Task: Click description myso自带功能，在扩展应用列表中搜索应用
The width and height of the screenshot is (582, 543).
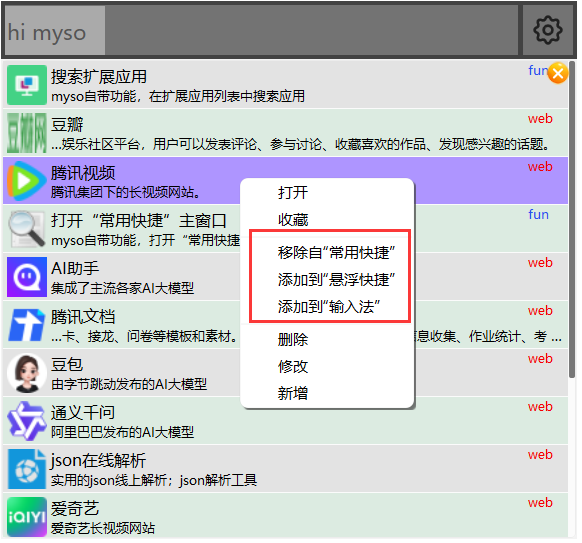Action: 178,97
